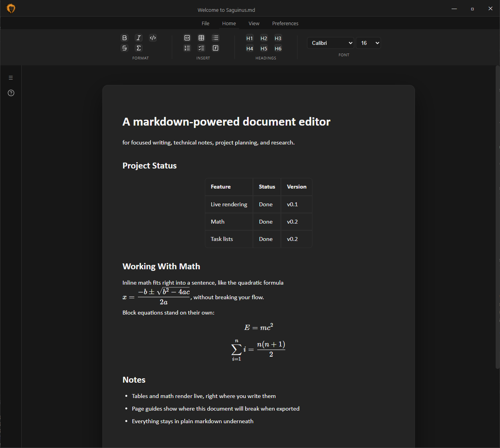
Task: Click the E = mc² block equation
Action: point(259,327)
